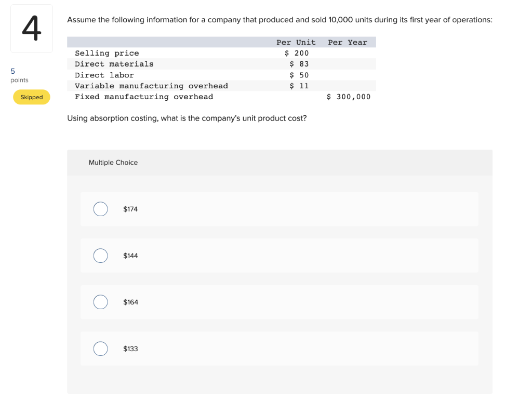The height and width of the screenshot is (413, 532).
Task: Click the Variable manufacturing overhead row label
Action: pos(151,86)
